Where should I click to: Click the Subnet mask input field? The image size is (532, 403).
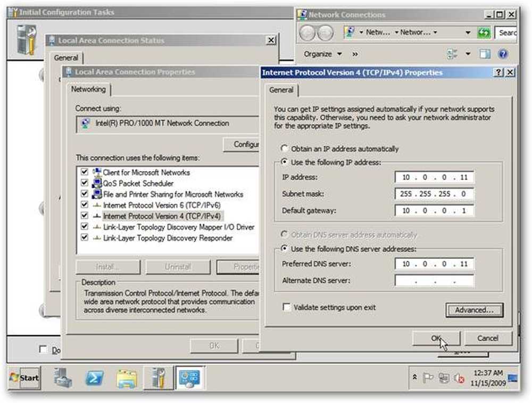[x=434, y=194]
